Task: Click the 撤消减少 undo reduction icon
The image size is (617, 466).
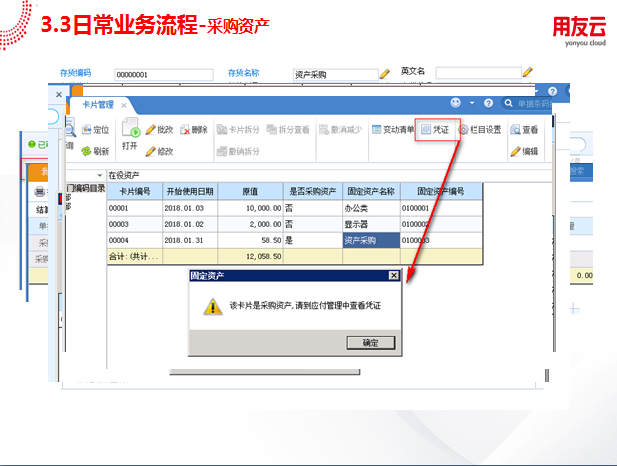Action: pyautogui.click(x=324, y=129)
